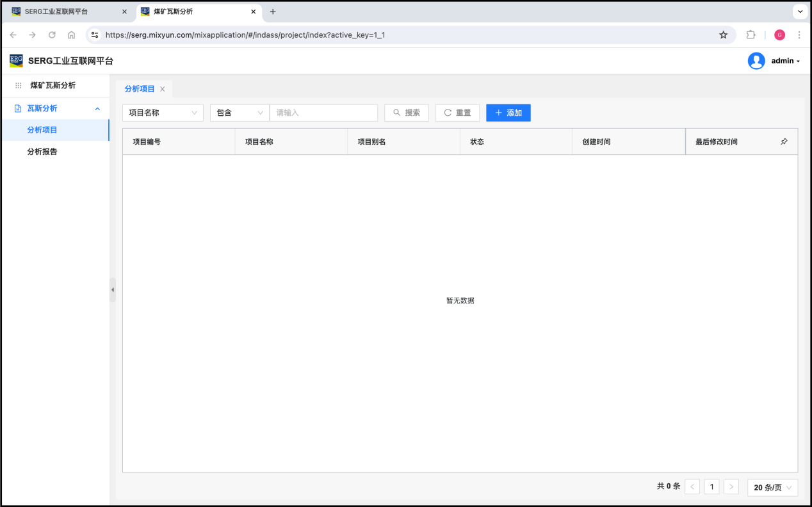Open the browser extensions puzzle icon

(751, 35)
